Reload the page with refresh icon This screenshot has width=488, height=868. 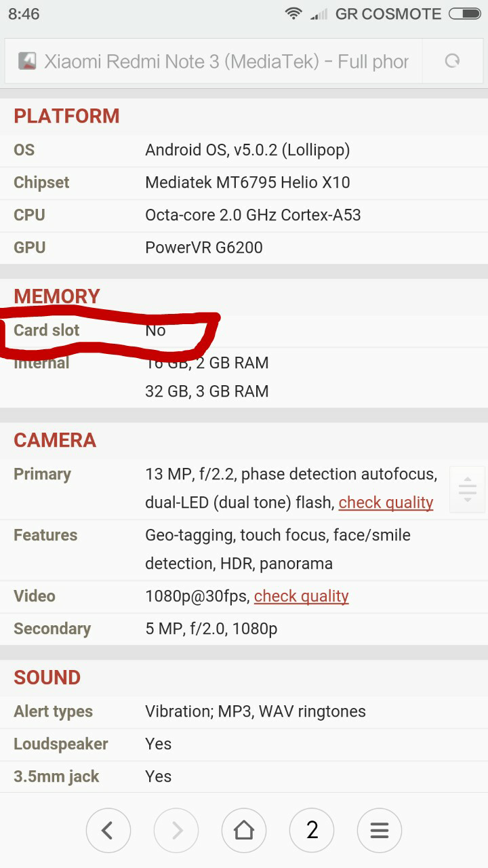(452, 61)
